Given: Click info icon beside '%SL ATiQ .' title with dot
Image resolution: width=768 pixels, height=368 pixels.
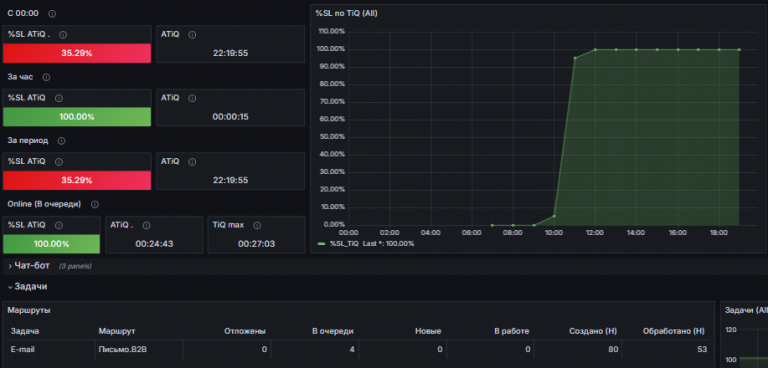Looking at the screenshot, I should pos(63,35).
